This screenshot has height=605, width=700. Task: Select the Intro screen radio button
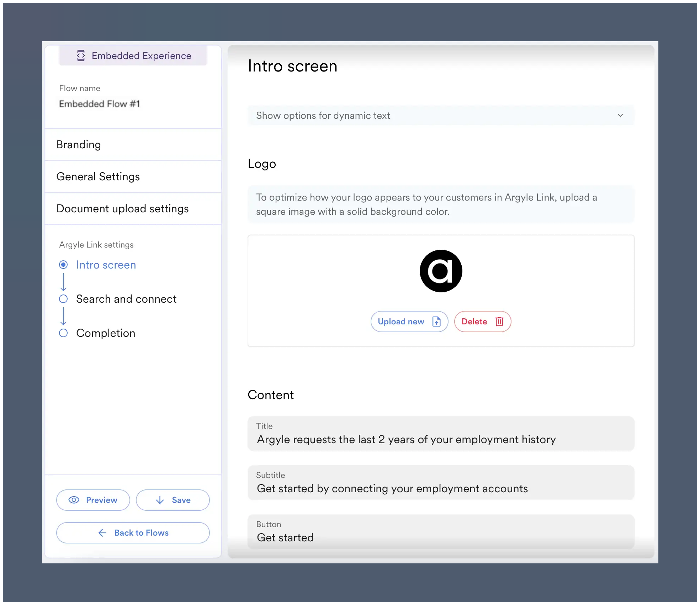[63, 265]
